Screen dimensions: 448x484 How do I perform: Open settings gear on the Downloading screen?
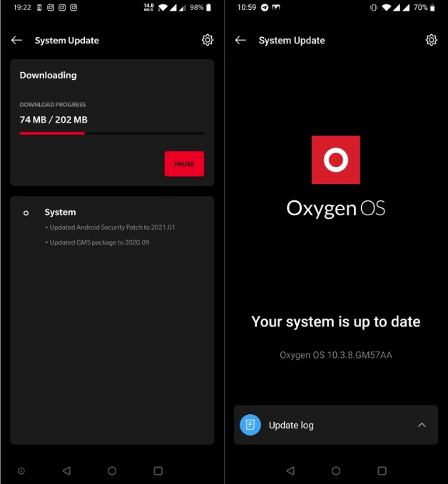click(208, 40)
